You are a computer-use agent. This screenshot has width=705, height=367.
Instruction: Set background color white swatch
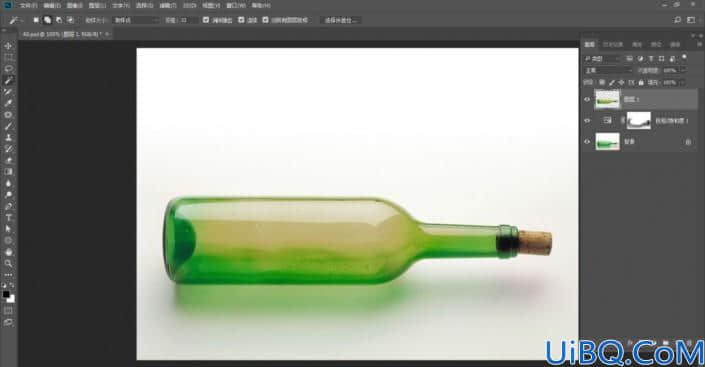point(12,299)
